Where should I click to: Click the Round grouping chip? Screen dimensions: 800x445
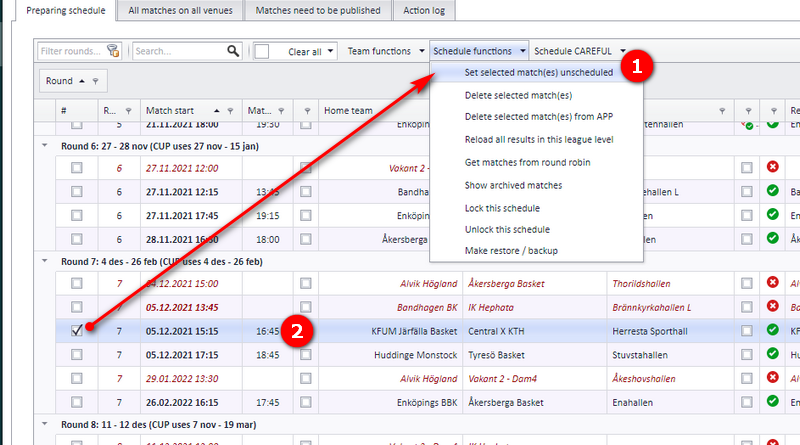(73, 81)
